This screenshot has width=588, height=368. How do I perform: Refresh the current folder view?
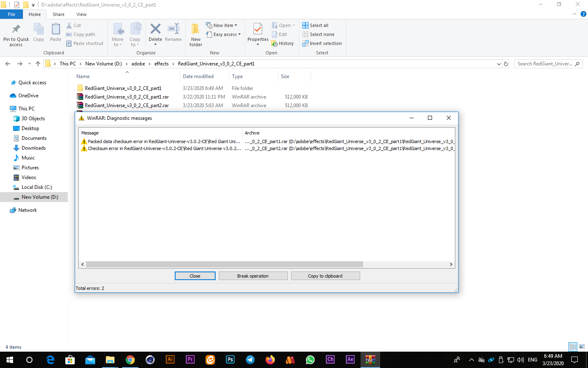tap(506, 64)
